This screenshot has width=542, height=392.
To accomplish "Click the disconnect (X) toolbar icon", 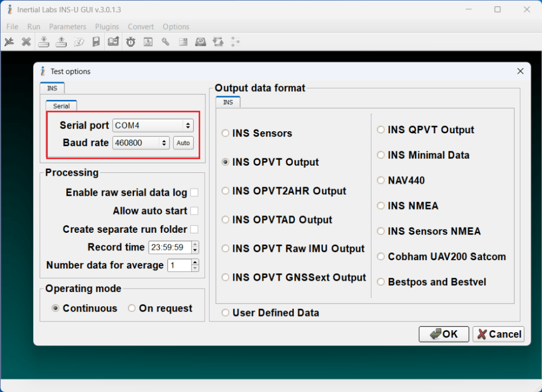I will pyautogui.click(x=26, y=41).
